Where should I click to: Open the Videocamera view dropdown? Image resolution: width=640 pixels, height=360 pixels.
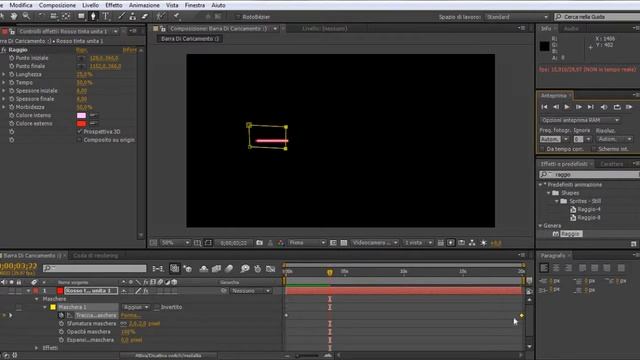pyautogui.click(x=374, y=243)
